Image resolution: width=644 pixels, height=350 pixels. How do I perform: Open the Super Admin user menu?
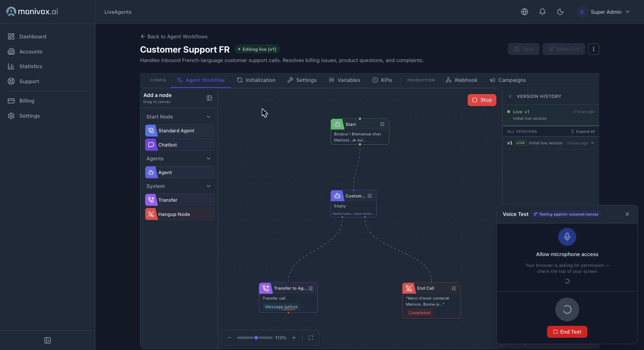603,12
